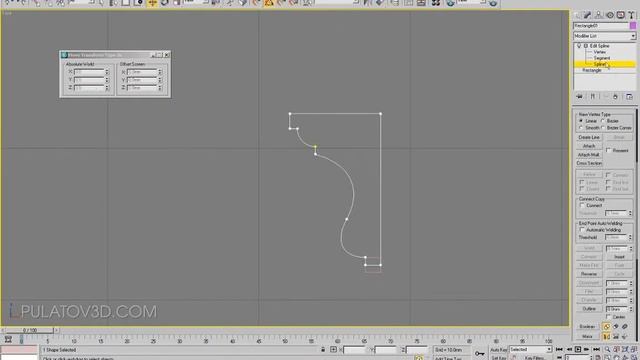Enable Connect under Connect Copy

pyautogui.click(x=582, y=205)
